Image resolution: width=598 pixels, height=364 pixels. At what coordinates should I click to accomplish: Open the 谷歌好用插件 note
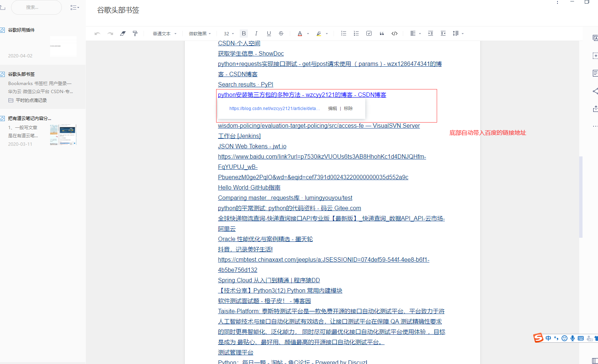tap(42, 43)
